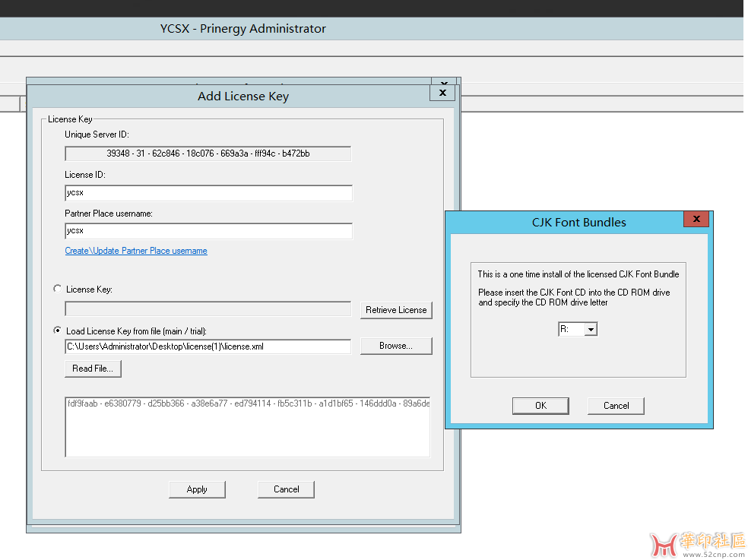Click the Retrieve License button
The width and height of the screenshot is (748, 560).
[x=396, y=310]
